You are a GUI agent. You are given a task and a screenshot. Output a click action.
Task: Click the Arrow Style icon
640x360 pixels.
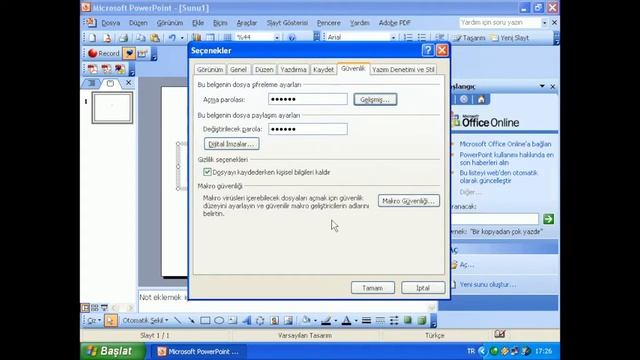tap(394, 321)
